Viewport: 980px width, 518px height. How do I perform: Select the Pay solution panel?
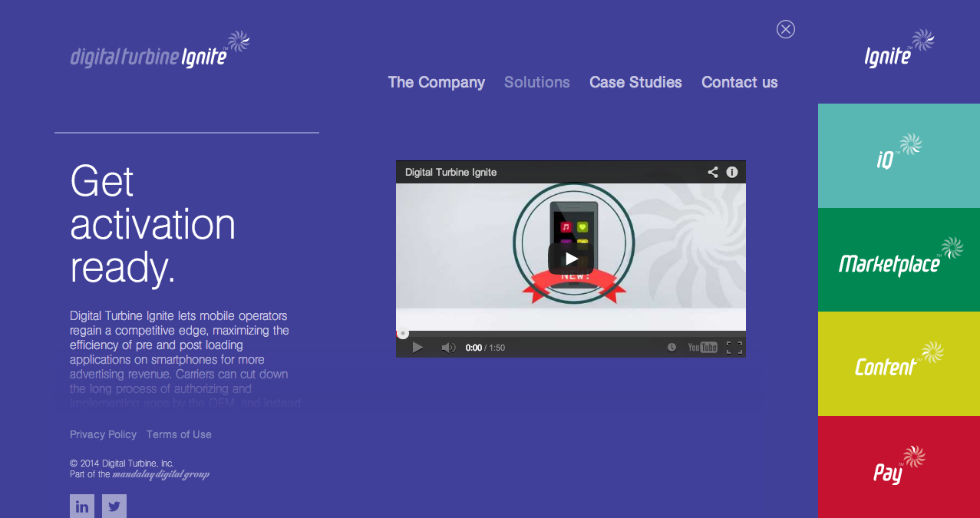(x=898, y=467)
